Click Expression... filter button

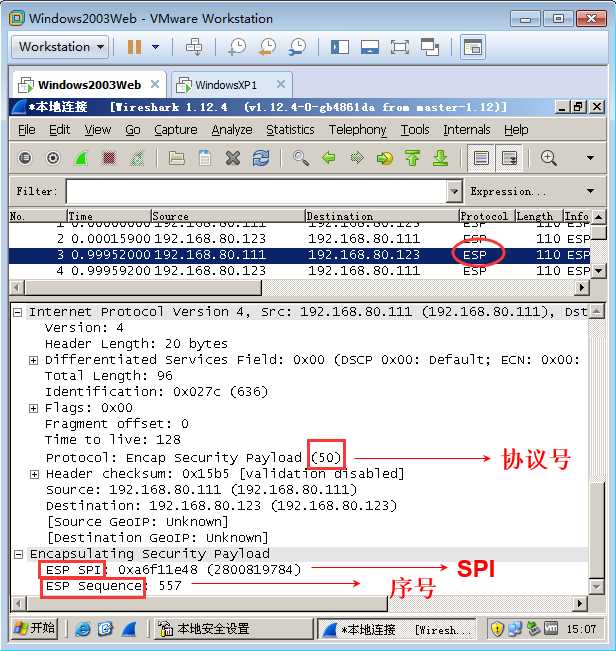tap(508, 191)
